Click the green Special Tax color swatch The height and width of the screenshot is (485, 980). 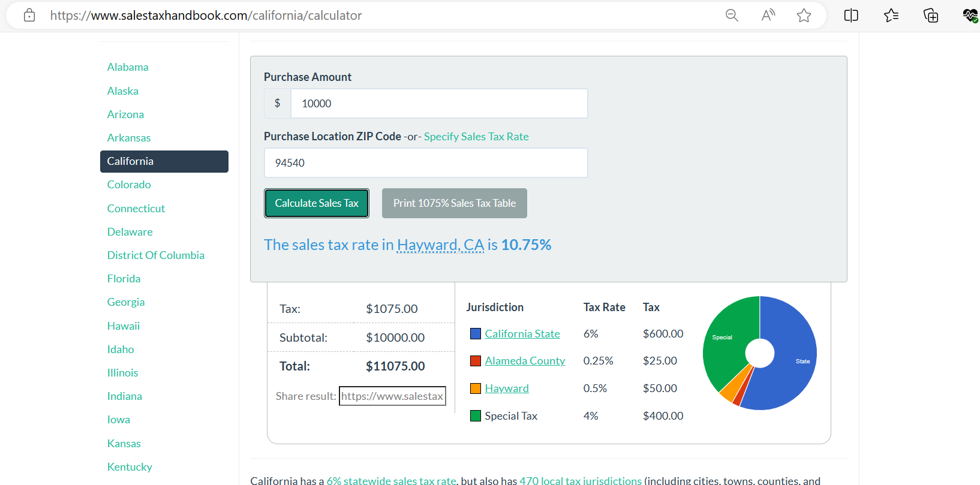(476, 416)
